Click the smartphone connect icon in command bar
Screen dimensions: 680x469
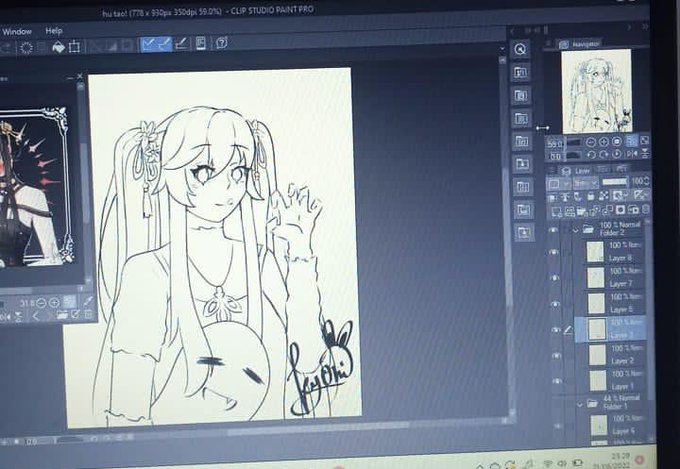[x=200, y=43]
